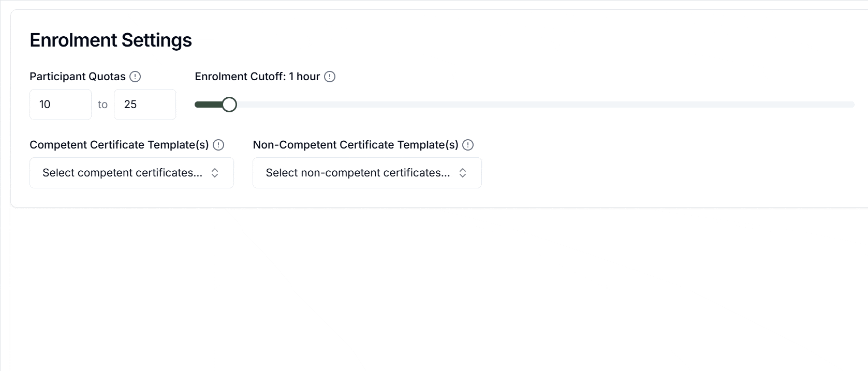Viewport: 868px width, 371px height.
Task: Click up-down chevron icon in non-competent certificates selector
Action: (x=463, y=173)
